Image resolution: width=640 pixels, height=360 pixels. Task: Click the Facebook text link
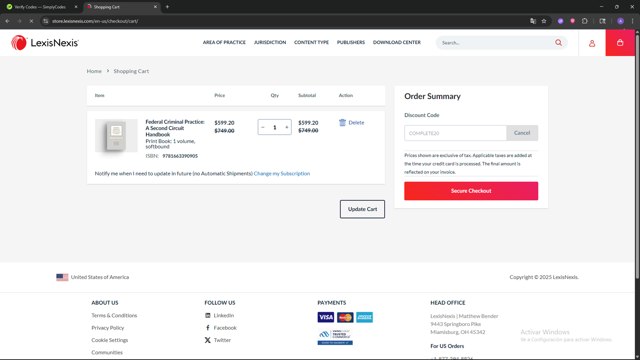pos(225,327)
